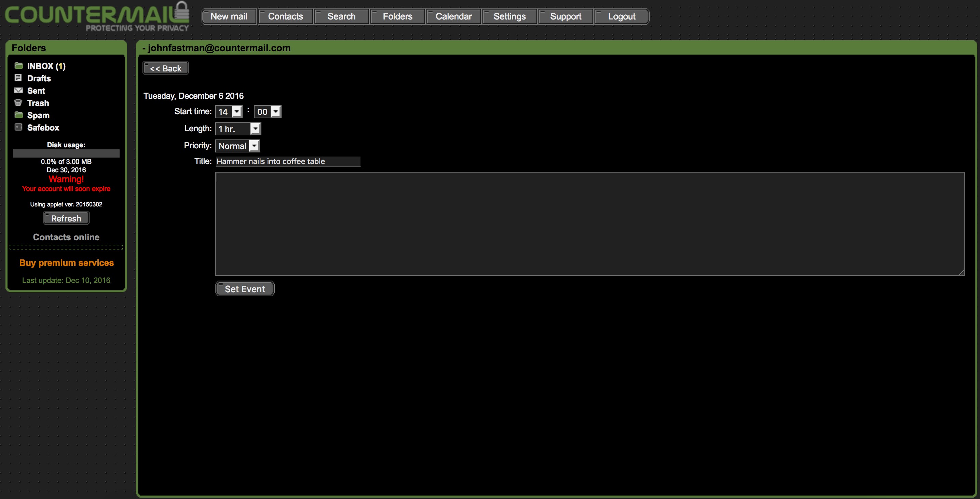Click the Spam folder icon
980x499 pixels.
coord(18,115)
